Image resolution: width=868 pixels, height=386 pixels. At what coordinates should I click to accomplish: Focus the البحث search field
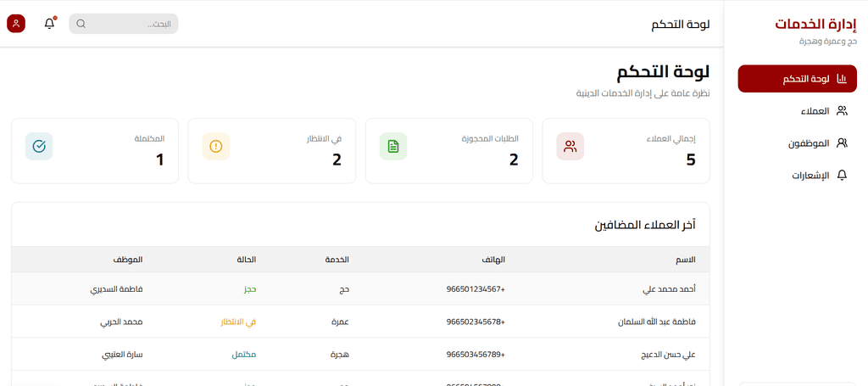click(x=124, y=24)
